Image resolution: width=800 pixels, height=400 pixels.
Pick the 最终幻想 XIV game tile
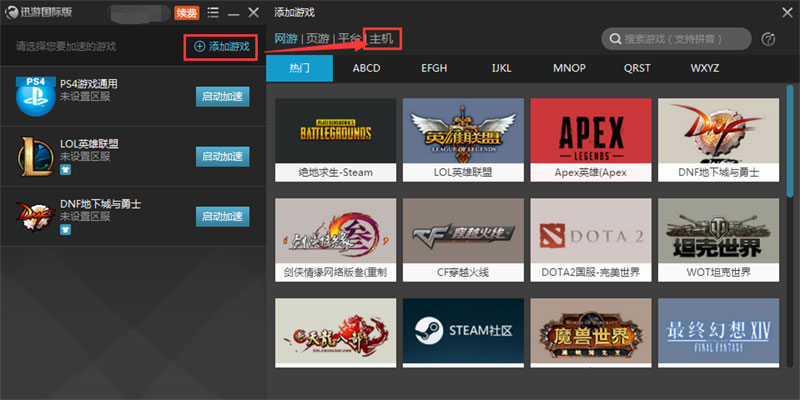tap(718, 333)
